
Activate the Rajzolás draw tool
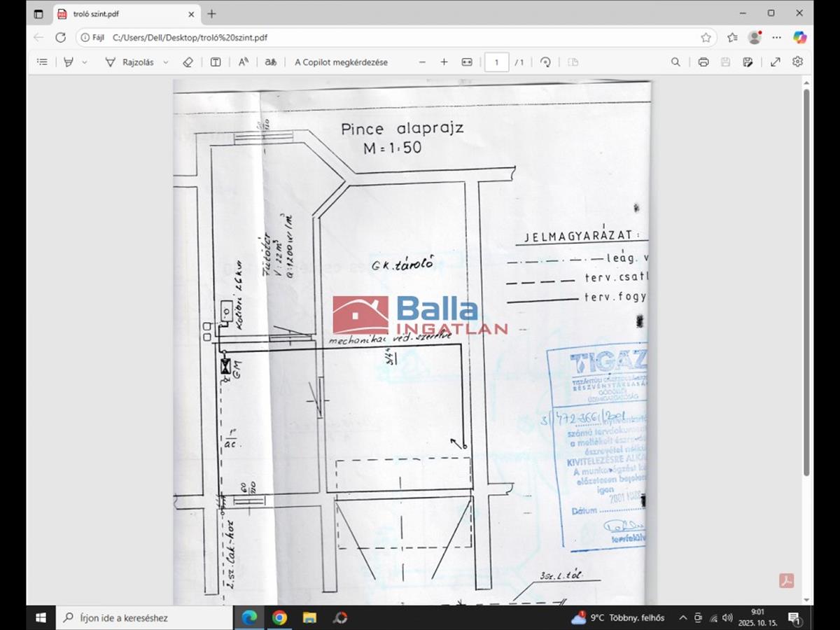129,62
